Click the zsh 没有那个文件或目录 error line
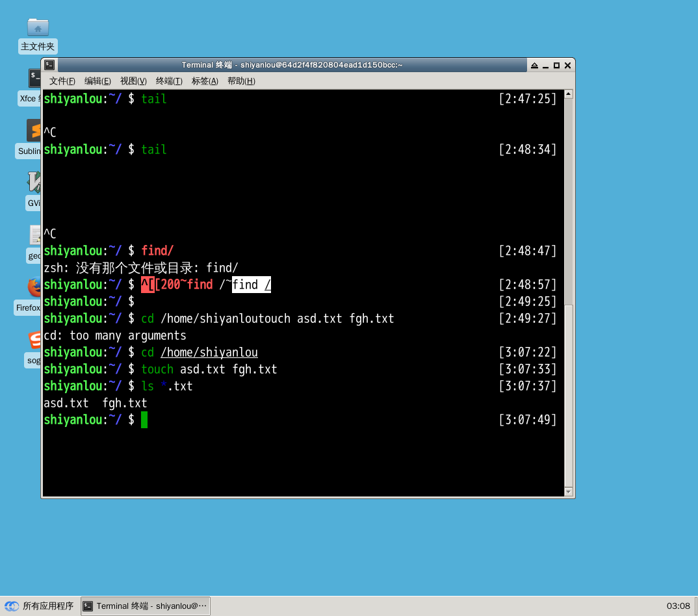Image resolution: width=698 pixels, height=616 pixels. pos(140,268)
